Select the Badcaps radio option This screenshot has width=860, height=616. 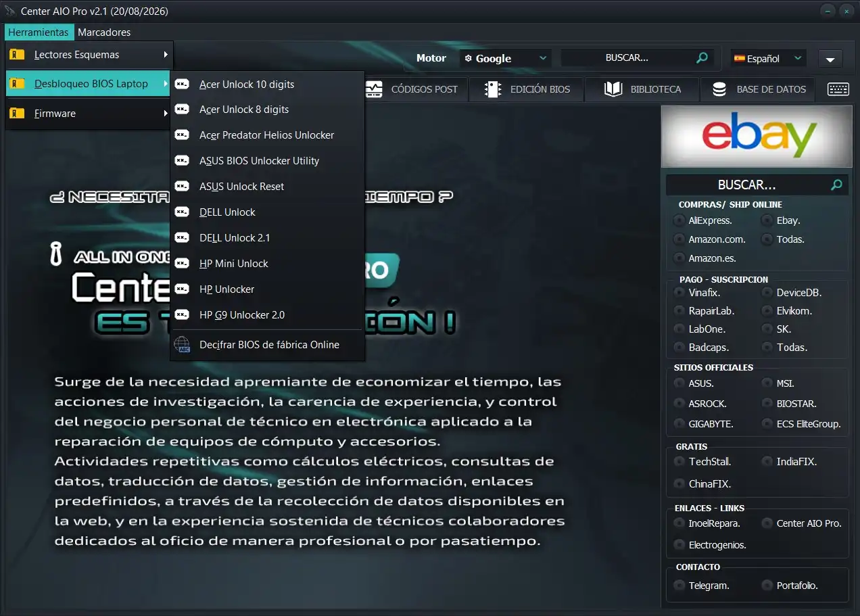pyautogui.click(x=679, y=348)
